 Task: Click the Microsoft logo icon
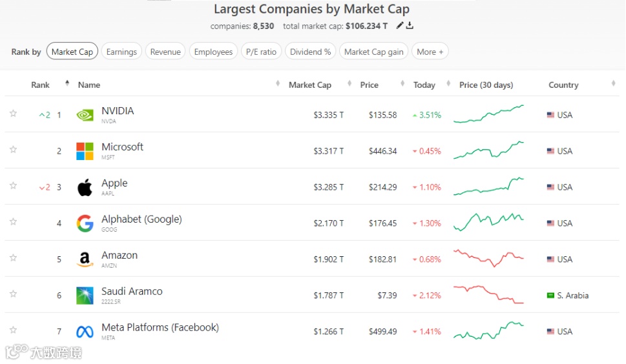[x=85, y=151]
